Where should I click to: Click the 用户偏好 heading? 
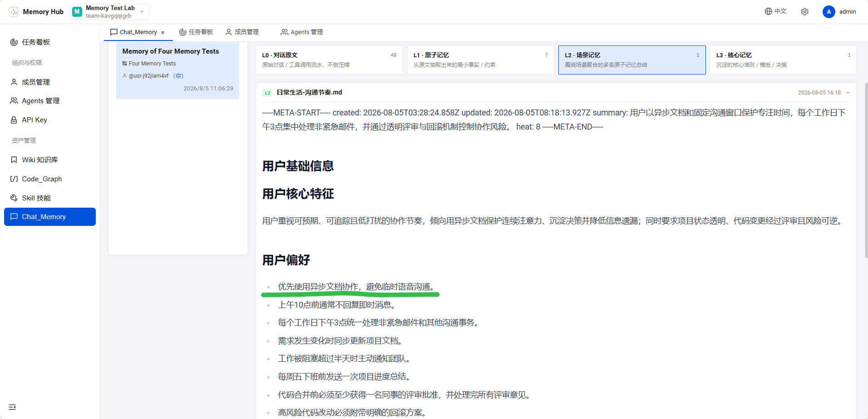point(286,260)
